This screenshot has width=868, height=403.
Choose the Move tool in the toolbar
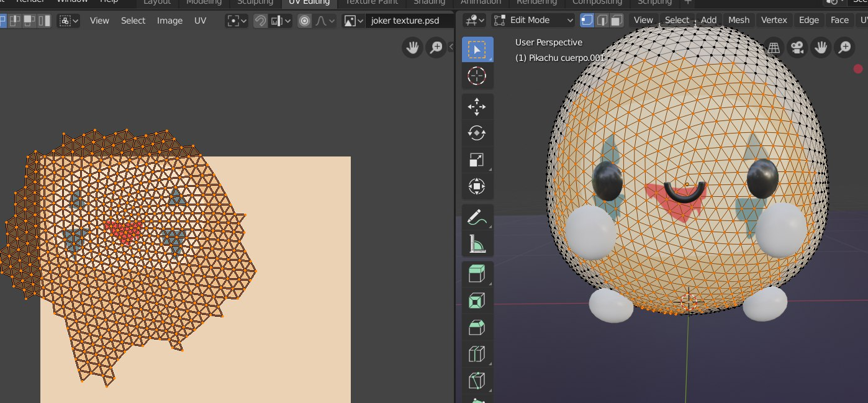click(477, 107)
